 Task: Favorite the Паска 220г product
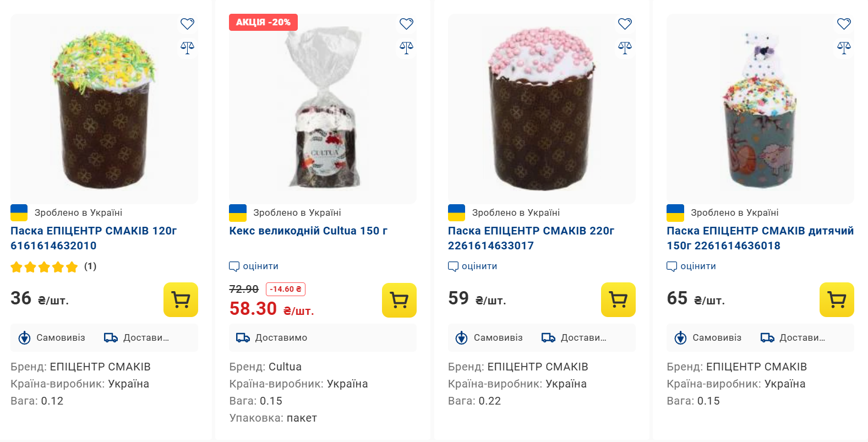click(625, 24)
